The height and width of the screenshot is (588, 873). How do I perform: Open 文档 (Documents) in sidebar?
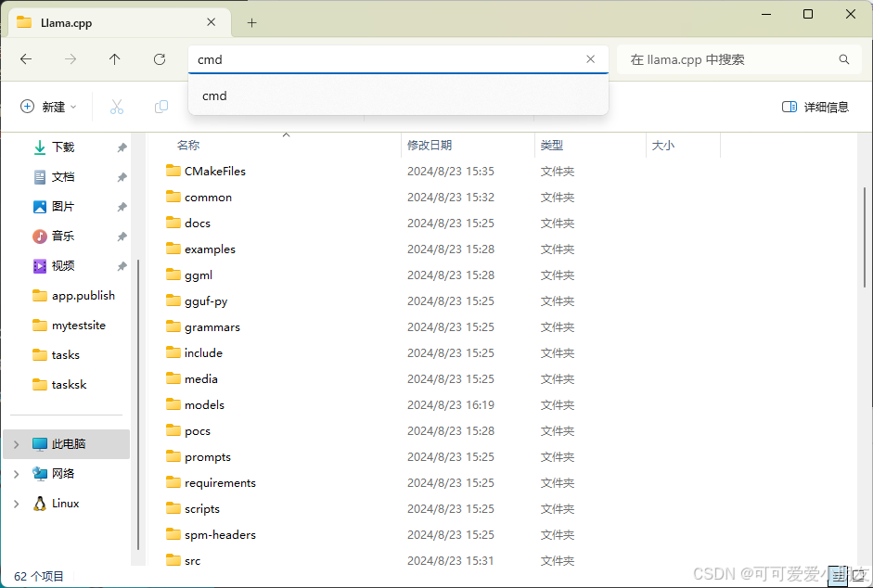point(62,177)
